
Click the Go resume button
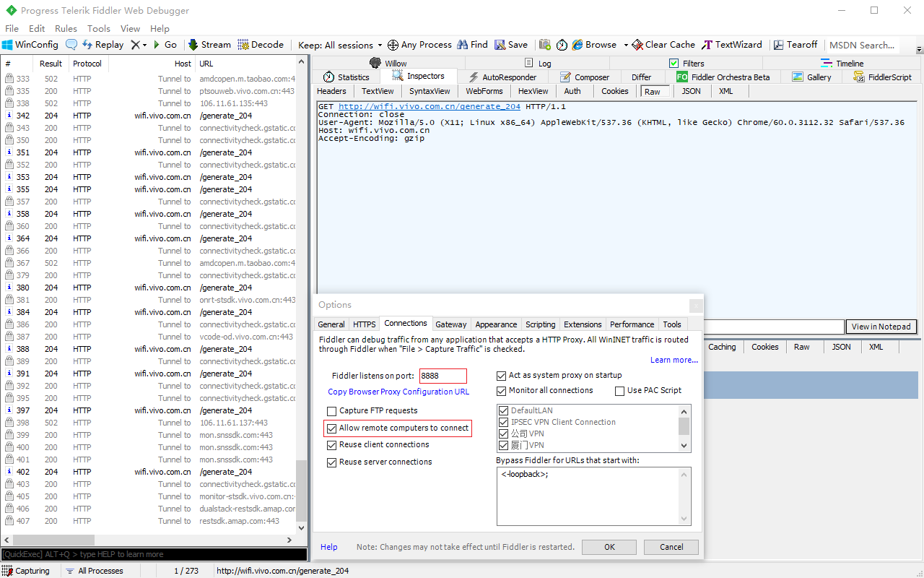(165, 45)
